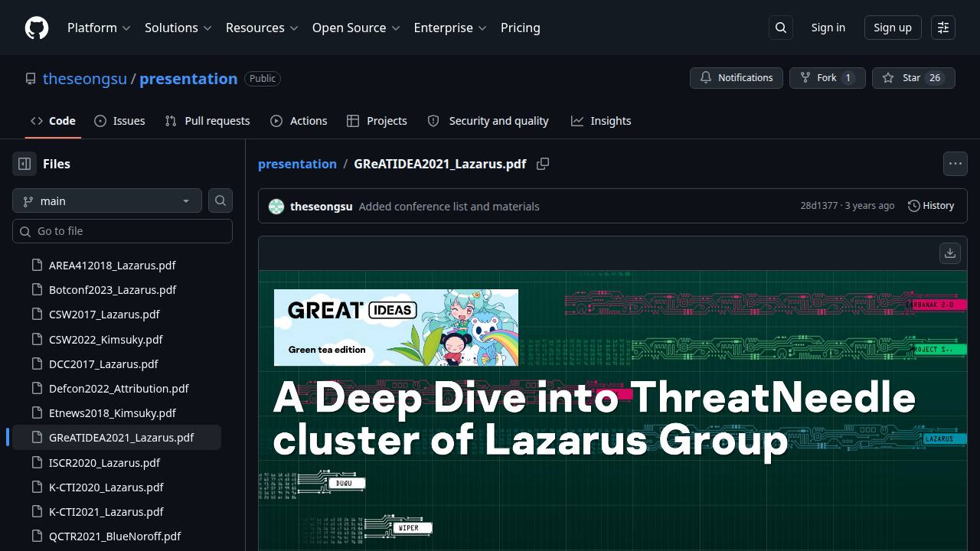The height and width of the screenshot is (551, 980).
Task: Open AREA412018_Lazarus.pdf in file tree
Action: click(x=113, y=265)
